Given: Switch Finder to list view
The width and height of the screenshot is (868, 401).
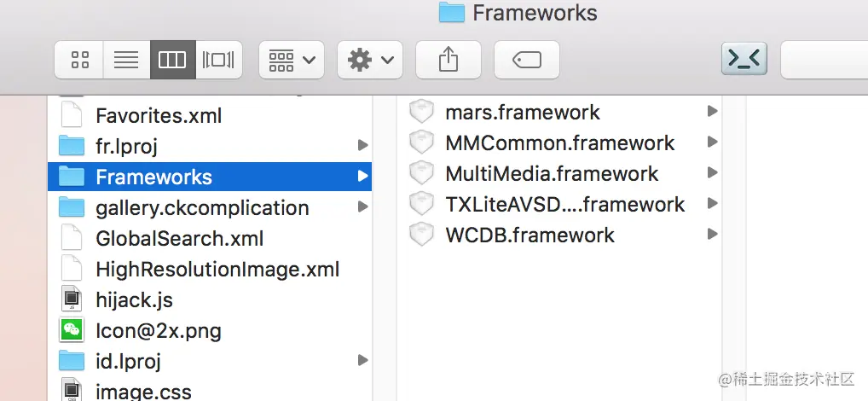Looking at the screenshot, I should pos(126,59).
